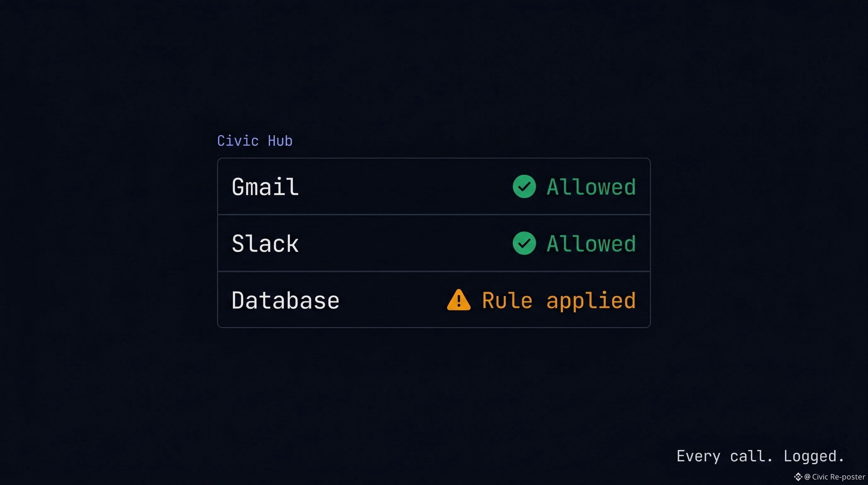
Task: Select the Gmail service name
Action: (265, 187)
